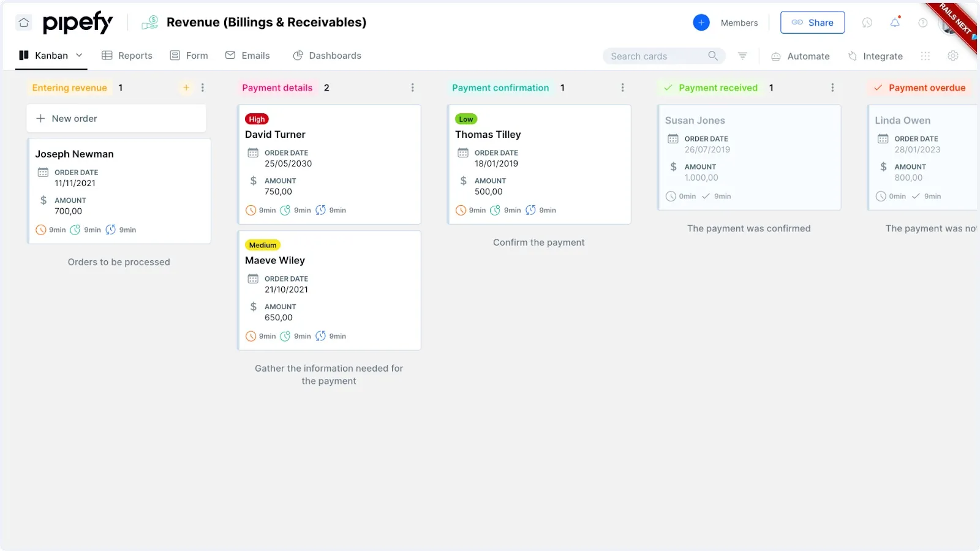Screen dimensions: 980x551
Task: Click the New order button
Action: (116, 118)
